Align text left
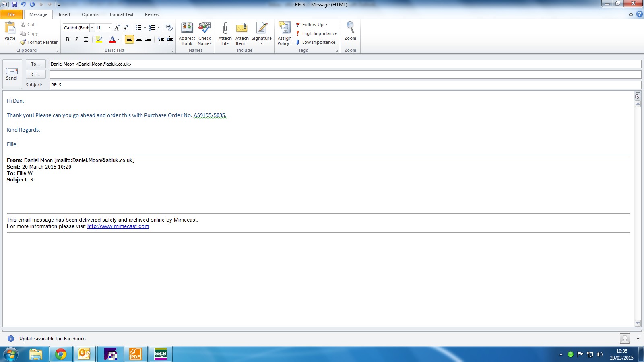This screenshot has height=362, width=644. 129,39
